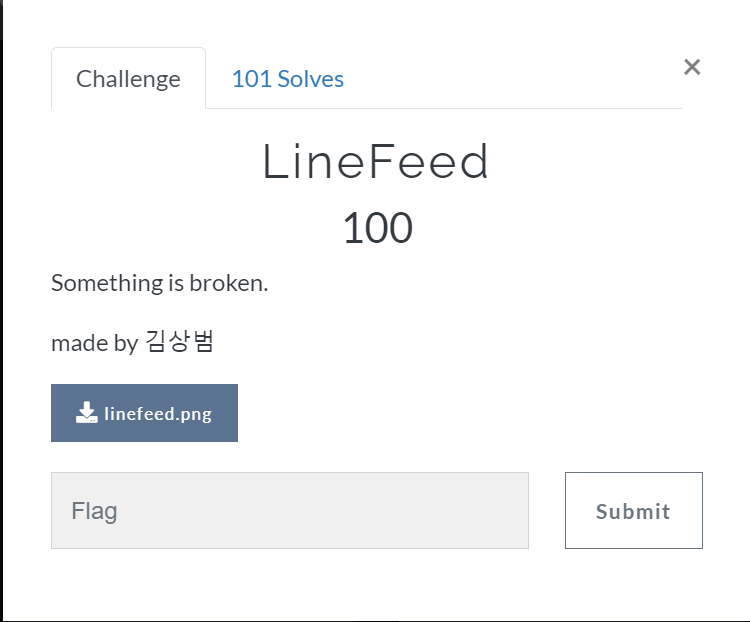
Task: Click the dark backdrop at left edge
Action: 2,300
